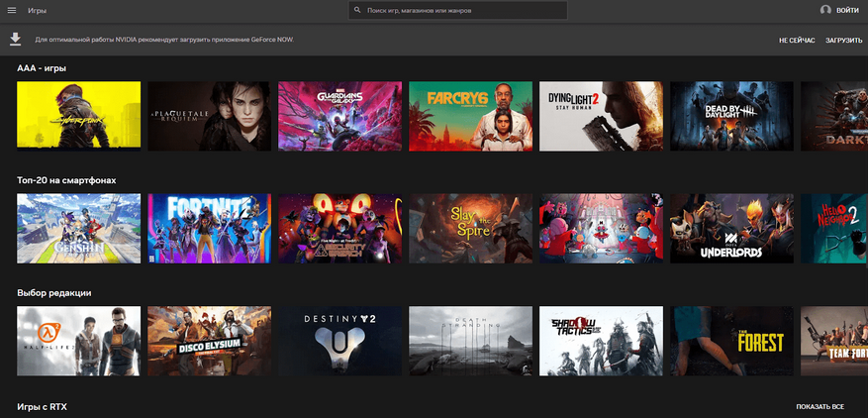The width and height of the screenshot is (868, 418).
Task: Open the Fortnite game tile
Action: click(x=209, y=229)
